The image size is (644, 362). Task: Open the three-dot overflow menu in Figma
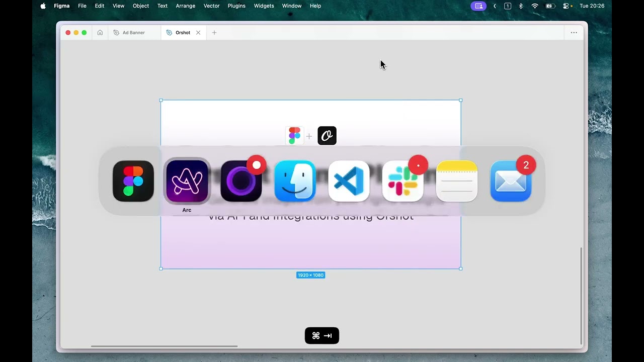(x=574, y=33)
